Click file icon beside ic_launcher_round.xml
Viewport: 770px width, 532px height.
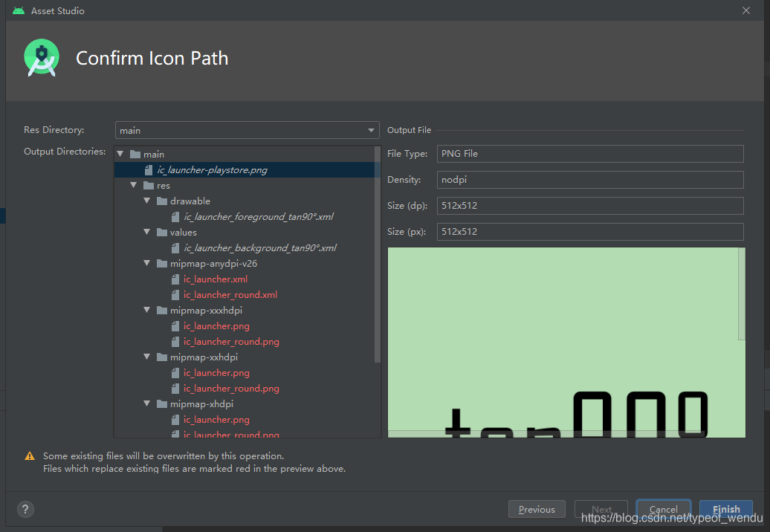point(175,295)
